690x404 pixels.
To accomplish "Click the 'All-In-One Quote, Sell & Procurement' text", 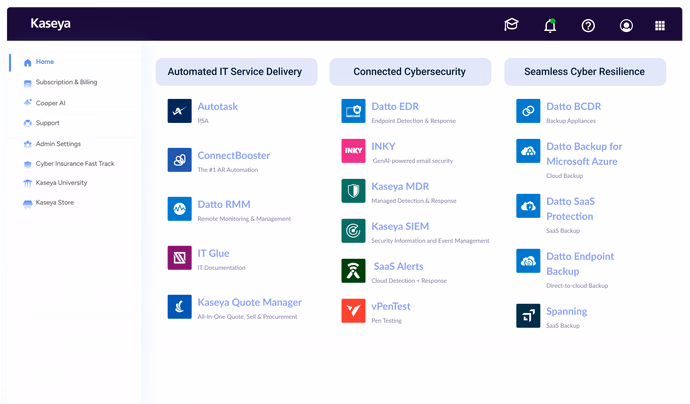I will [247, 317].
